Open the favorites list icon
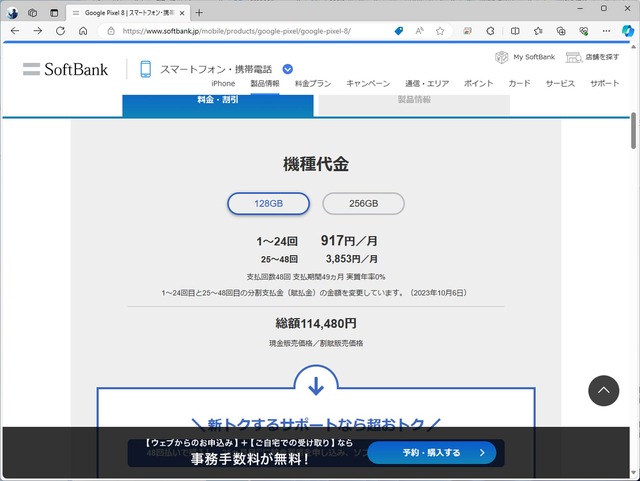 [x=538, y=31]
